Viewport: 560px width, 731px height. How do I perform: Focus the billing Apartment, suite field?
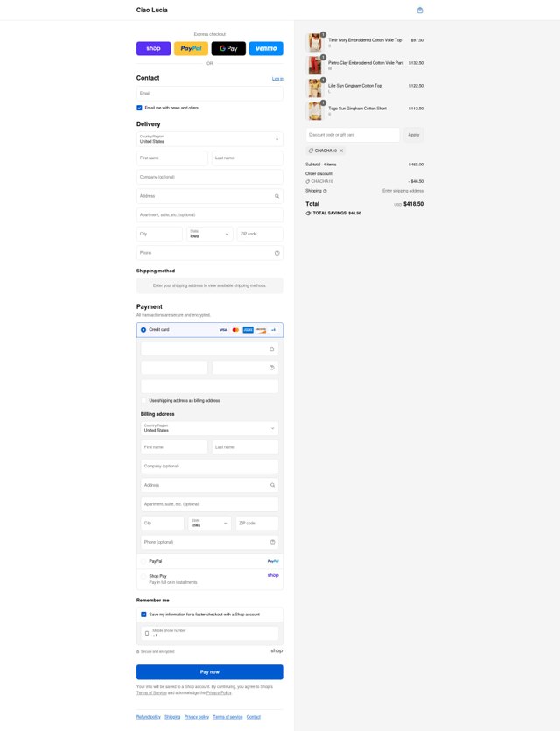[210, 504]
